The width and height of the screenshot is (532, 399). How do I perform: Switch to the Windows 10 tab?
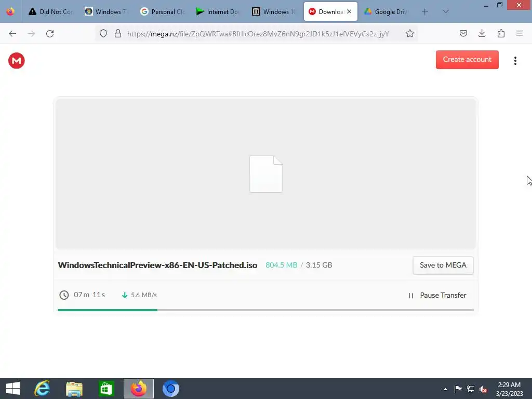(x=274, y=11)
